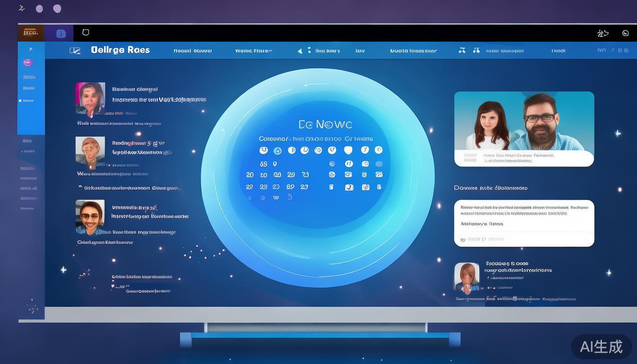
Task: Click the left-pointing arrow in the navbar
Action: click(300, 51)
